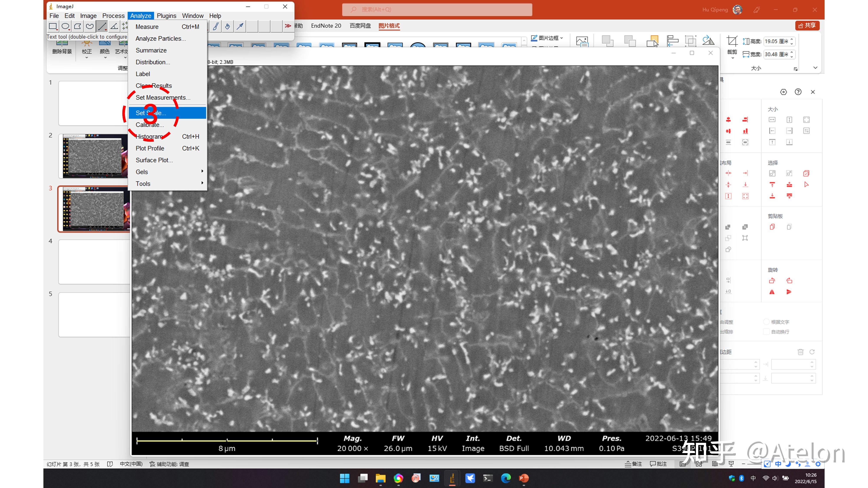Select the Oval selection tool
The image size is (868, 488).
65,26
